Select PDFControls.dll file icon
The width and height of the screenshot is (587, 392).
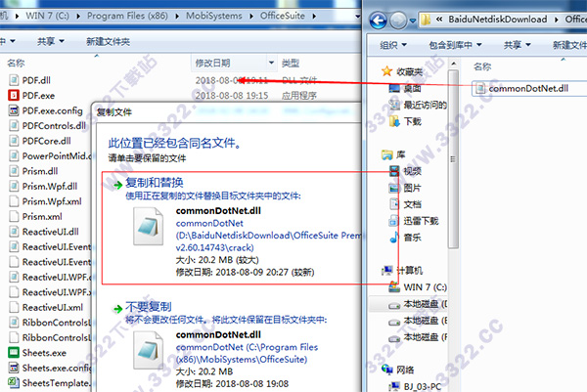pyautogui.click(x=14, y=126)
